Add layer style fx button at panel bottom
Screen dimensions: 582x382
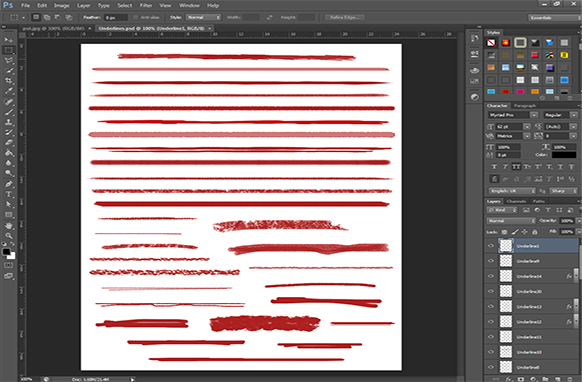coord(509,379)
